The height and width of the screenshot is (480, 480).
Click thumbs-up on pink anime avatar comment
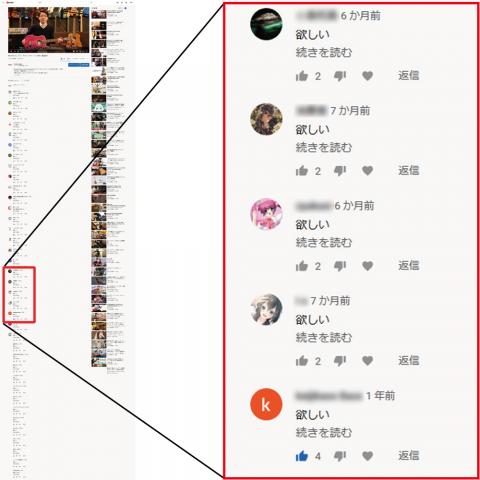click(x=302, y=266)
